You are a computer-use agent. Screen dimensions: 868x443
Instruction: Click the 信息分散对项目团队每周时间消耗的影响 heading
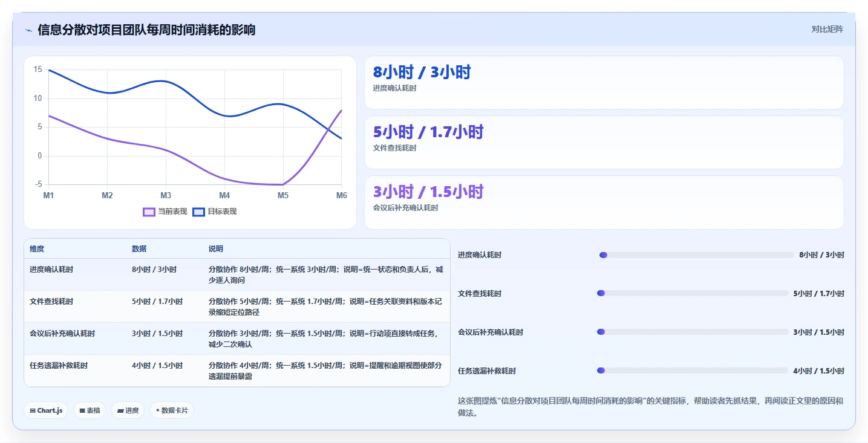click(x=146, y=30)
